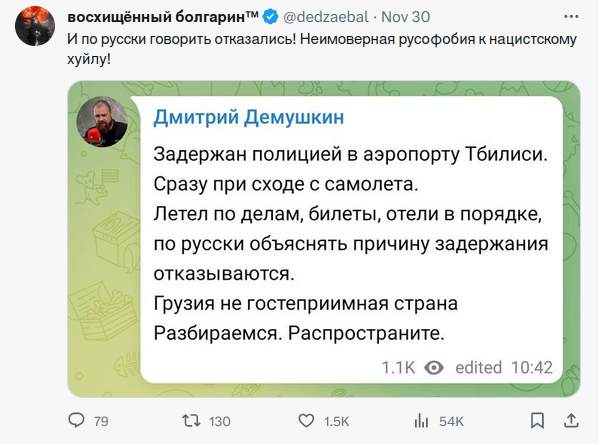Open the embedded Telegram screenshot image

[323, 239]
